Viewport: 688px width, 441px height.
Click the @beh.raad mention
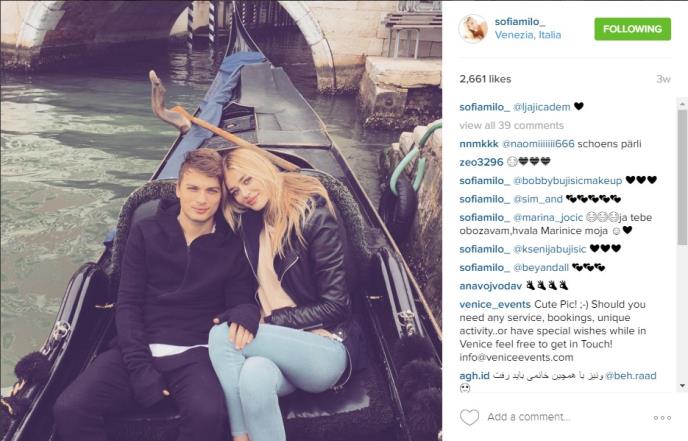631,376
